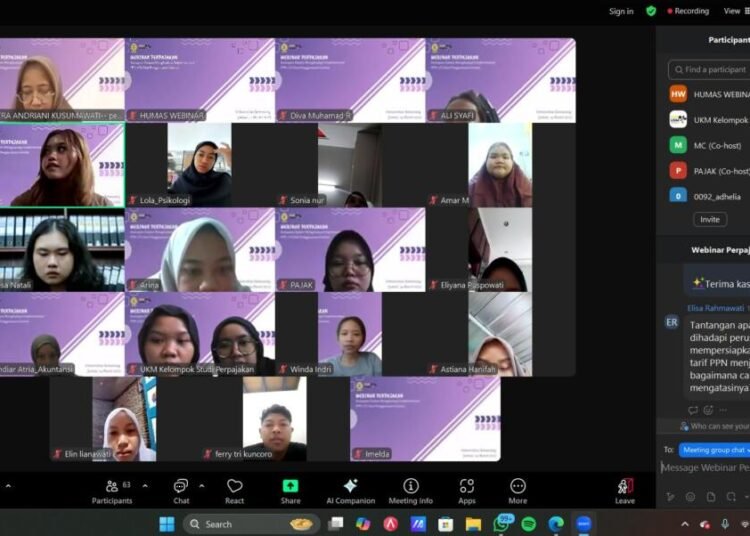750x536 pixels.
Task: Open the Meeting group chat recipient dropdown
Action: click(x=714, y=450)
